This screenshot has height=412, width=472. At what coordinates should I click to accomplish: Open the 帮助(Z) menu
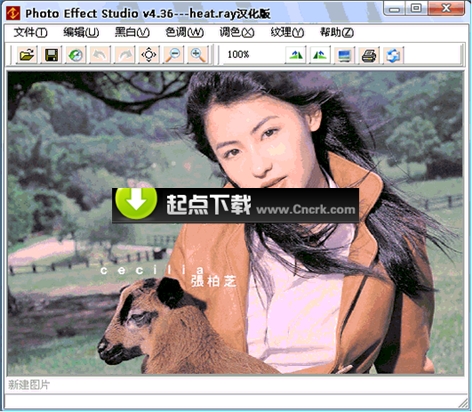click(x=337, y=32)
